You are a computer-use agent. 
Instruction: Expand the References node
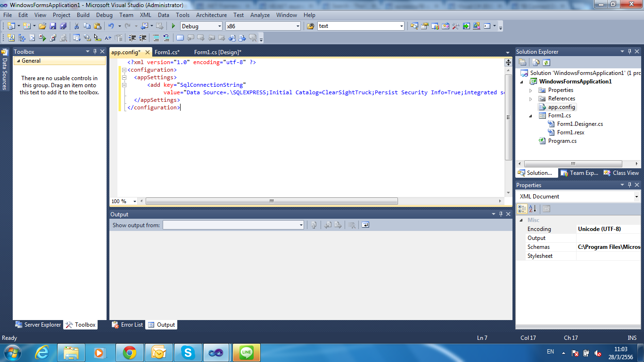530,99
